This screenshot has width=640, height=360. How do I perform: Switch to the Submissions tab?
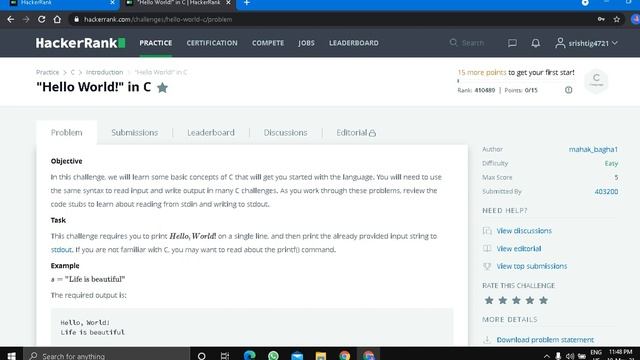click(134, 133)
